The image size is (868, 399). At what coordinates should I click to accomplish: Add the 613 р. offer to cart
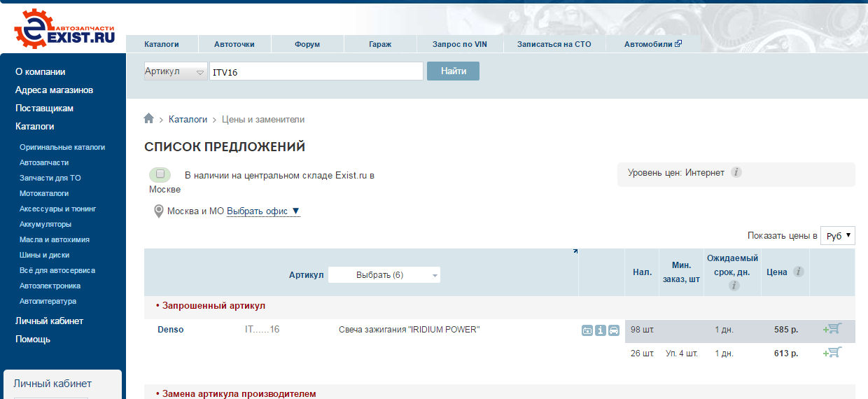click(x=832, y=353)
